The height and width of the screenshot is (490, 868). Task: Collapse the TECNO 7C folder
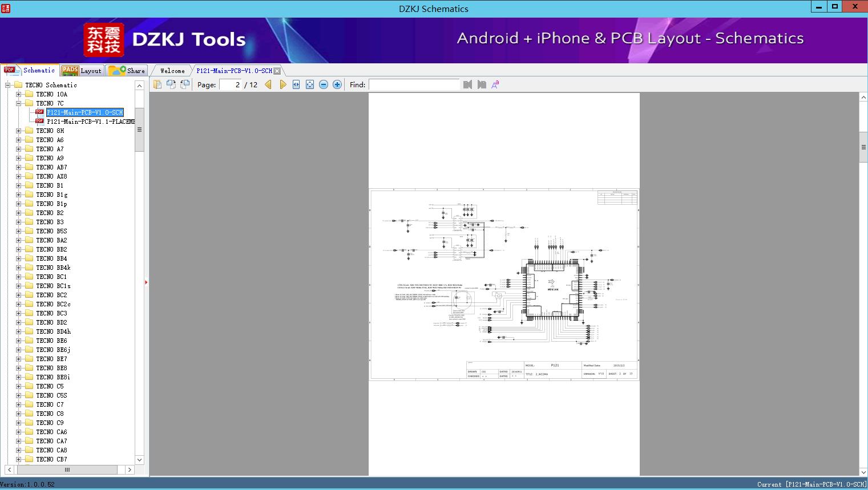coord(17,103)
